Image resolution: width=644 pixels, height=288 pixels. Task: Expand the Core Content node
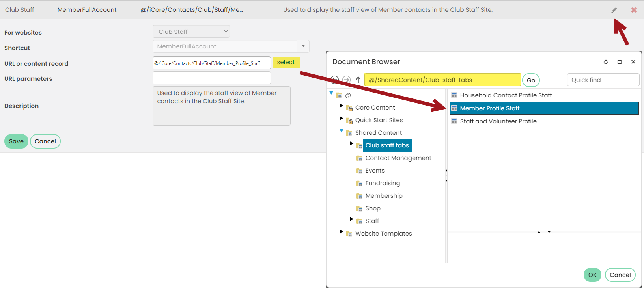342,106
